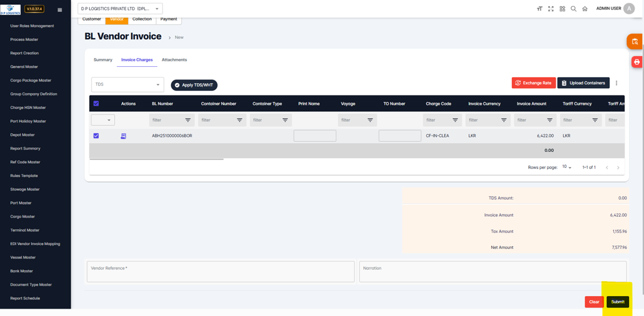Image resolution: width=644 pixels, height=316 pixels.
Task: Open the orange clipboard search button
Action: click(x=635, y=41)
